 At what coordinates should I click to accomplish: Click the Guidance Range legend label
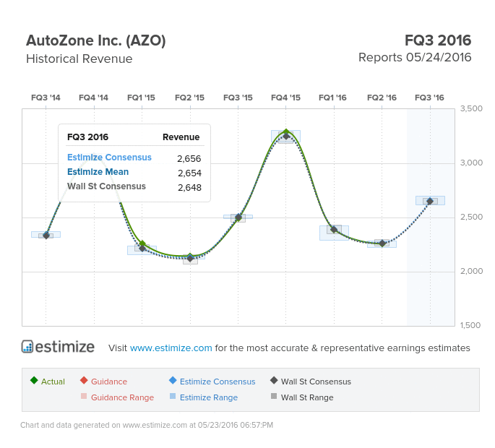pyautogui.click(x=123, y=397)
